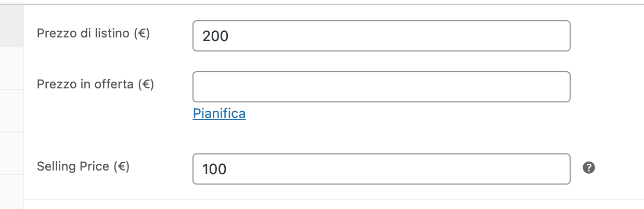Click the Prezzo in offerta (€) label
Image resolution: width=644 pixels, height=209 pixels.
[x=96, y=84]
